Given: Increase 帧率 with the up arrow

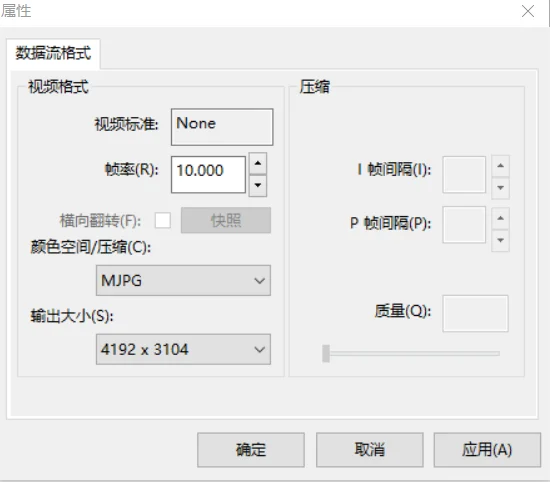Looking at the screenshot, I should pos(258,163).
